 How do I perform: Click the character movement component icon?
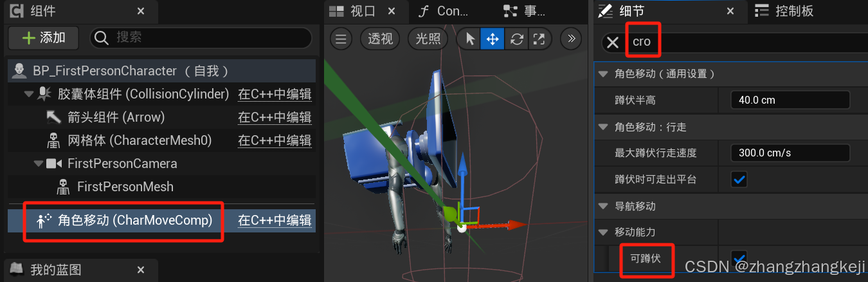[44, 220]
